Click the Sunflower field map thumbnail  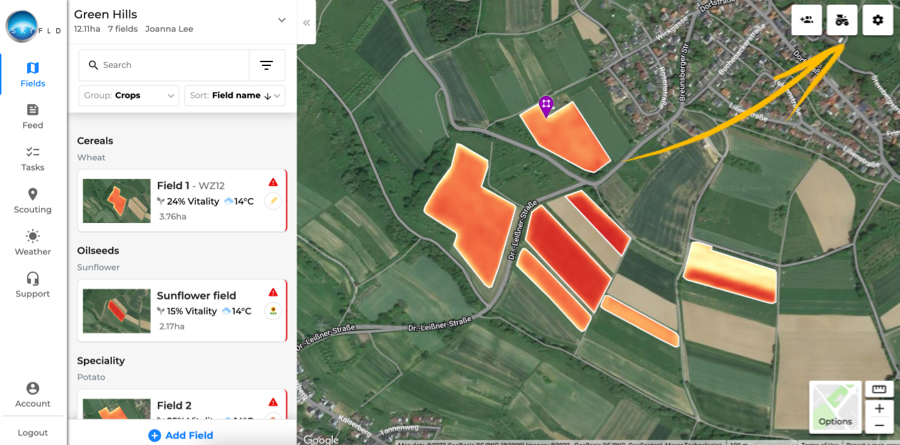[117, 311]
